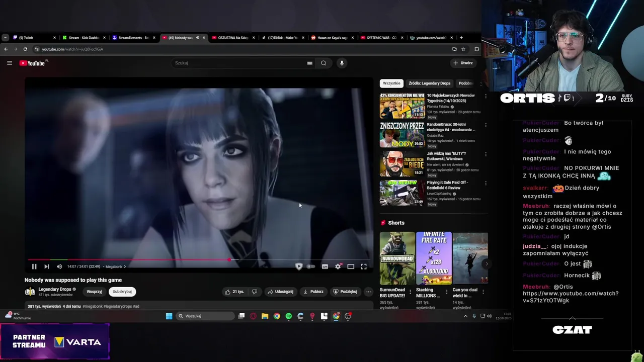Start voice search with the microphone
The height and width of the screenshot is (362, 644).
[x=342, y=63]
